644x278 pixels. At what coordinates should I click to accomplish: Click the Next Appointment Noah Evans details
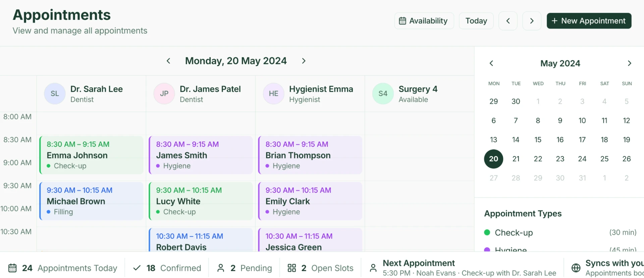tap(470, 273)
